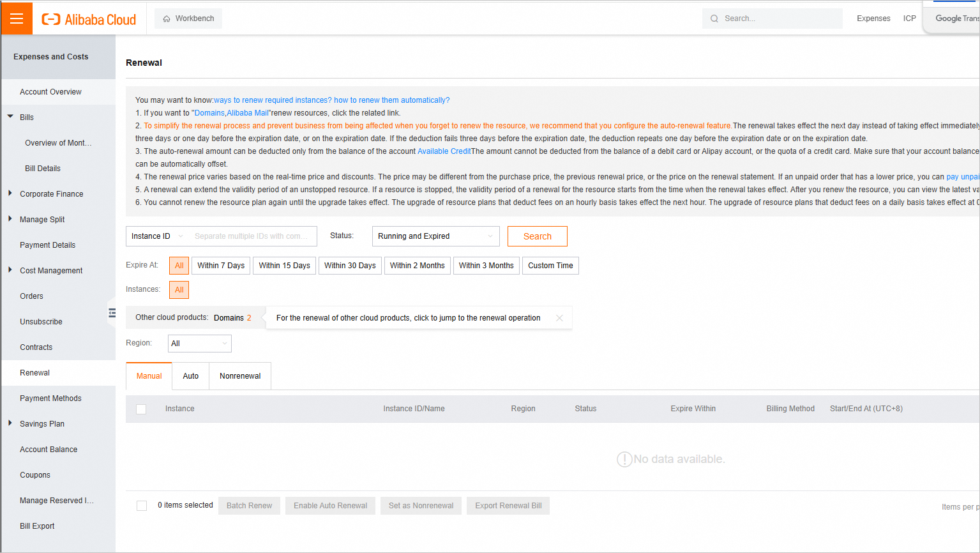The width and height of the screenshot is (980, 553).
Task: Switch to Manual tab
Action: [x=149, y=376]
